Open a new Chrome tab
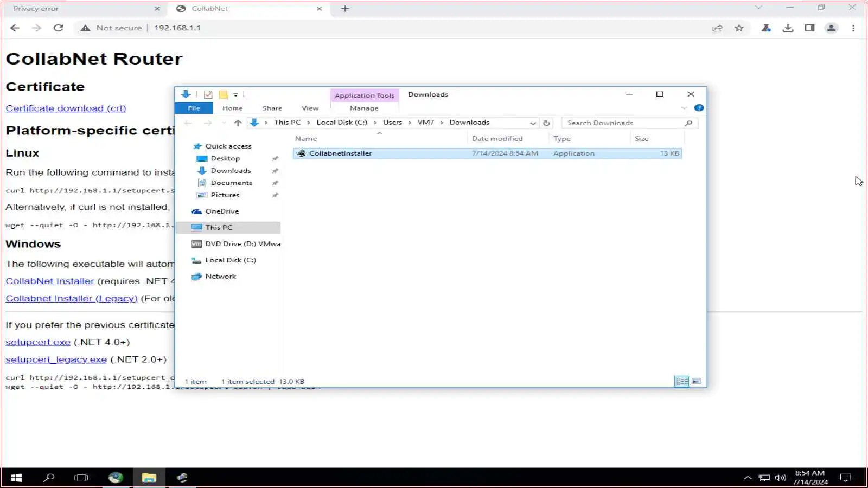The image size is (868, 488). 345,9
